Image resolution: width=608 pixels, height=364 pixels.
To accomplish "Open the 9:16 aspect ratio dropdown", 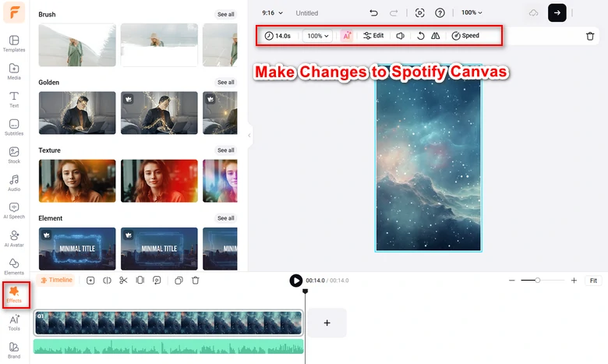I will click(x=272, y=12).
